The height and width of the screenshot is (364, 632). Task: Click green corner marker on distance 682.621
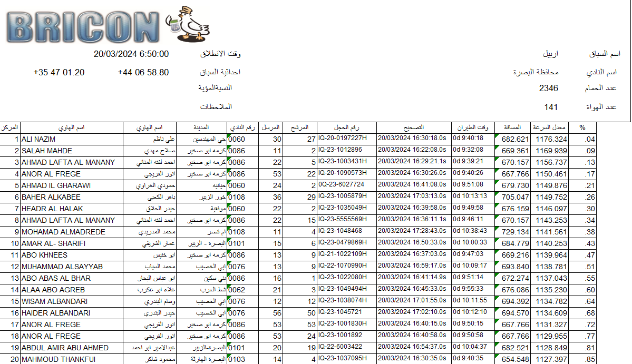(x=496, y=135)
